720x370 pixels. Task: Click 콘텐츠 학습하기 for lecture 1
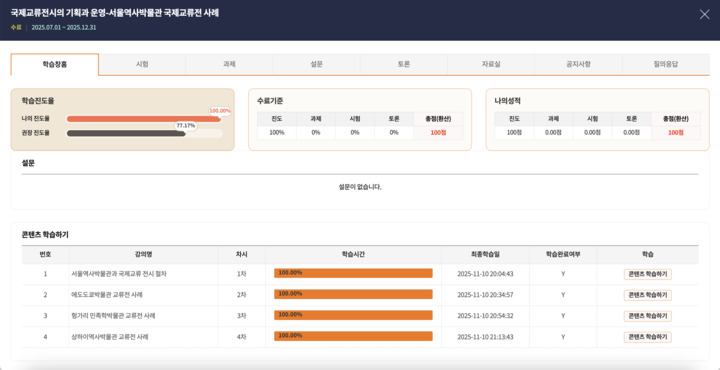coord(647,274)
